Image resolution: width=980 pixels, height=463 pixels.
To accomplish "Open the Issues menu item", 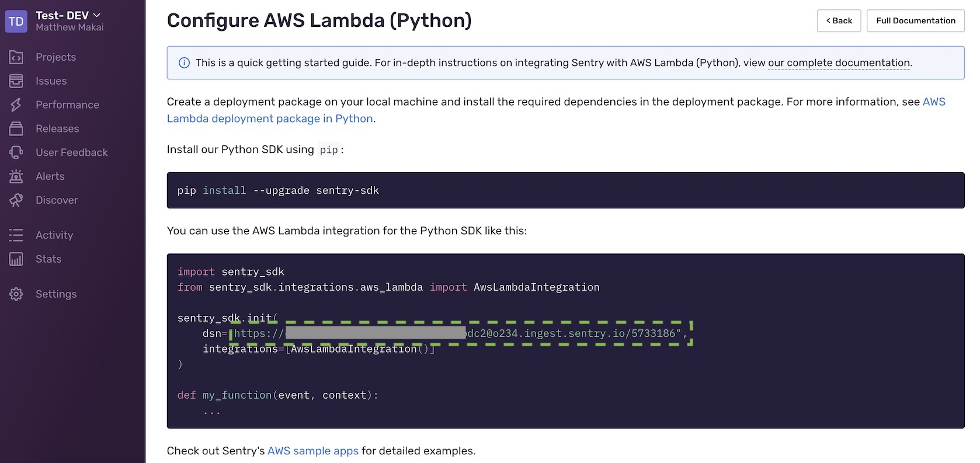I will (51, 81).
